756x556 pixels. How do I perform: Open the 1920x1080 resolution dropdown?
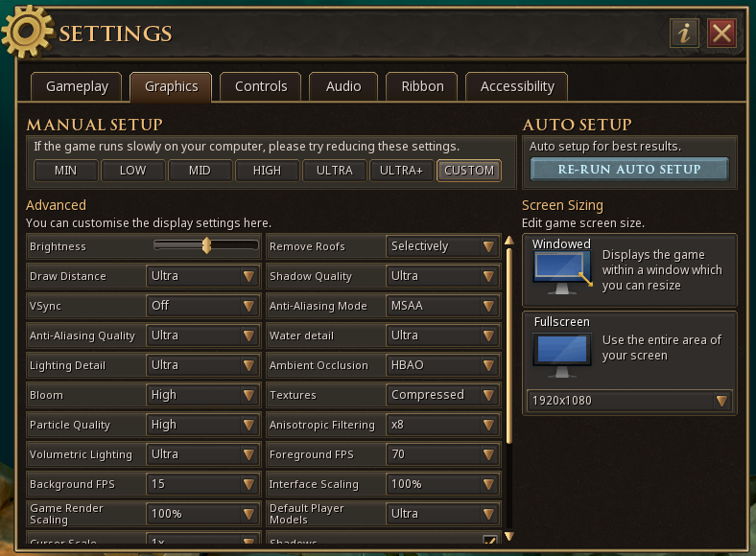coord(629,401)
